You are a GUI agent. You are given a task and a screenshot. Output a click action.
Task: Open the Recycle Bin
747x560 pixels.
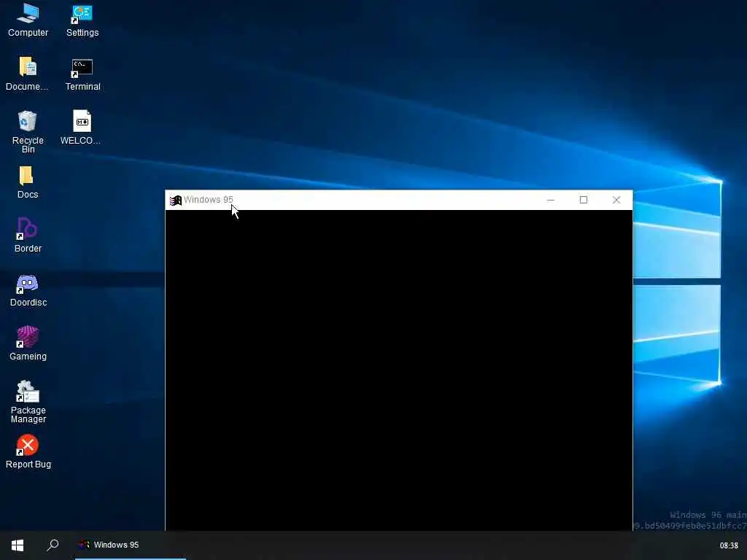click(27, 131)
